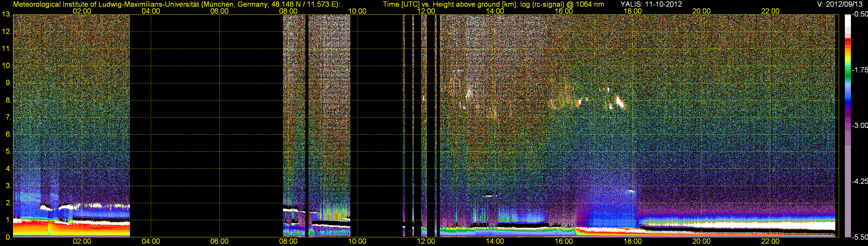868x246 pixels.
Task: Click the '-5.50' color scale value
Action: [x=860, y=237]
